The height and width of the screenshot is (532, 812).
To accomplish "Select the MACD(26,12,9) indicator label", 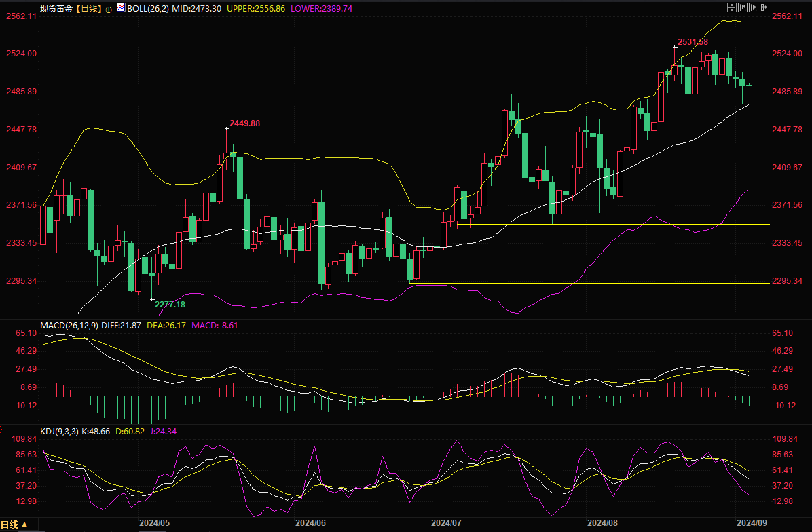I will 69,326.
